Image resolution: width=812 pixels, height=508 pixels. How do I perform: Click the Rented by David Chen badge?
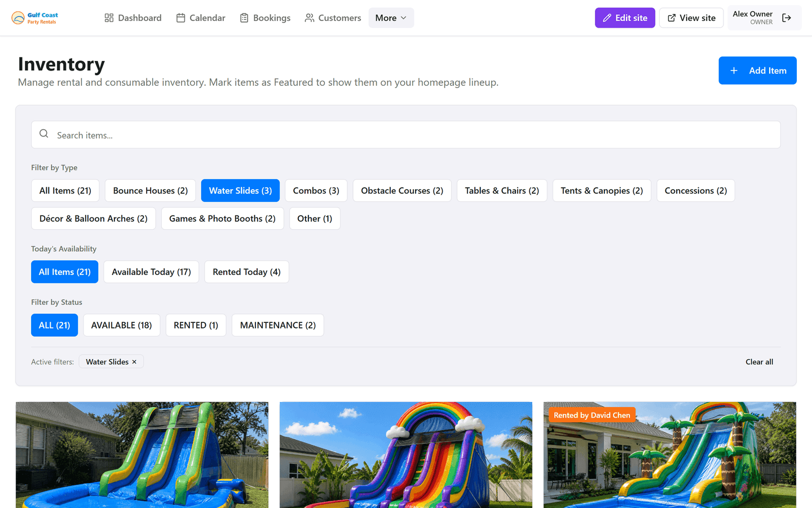point(592,415)
